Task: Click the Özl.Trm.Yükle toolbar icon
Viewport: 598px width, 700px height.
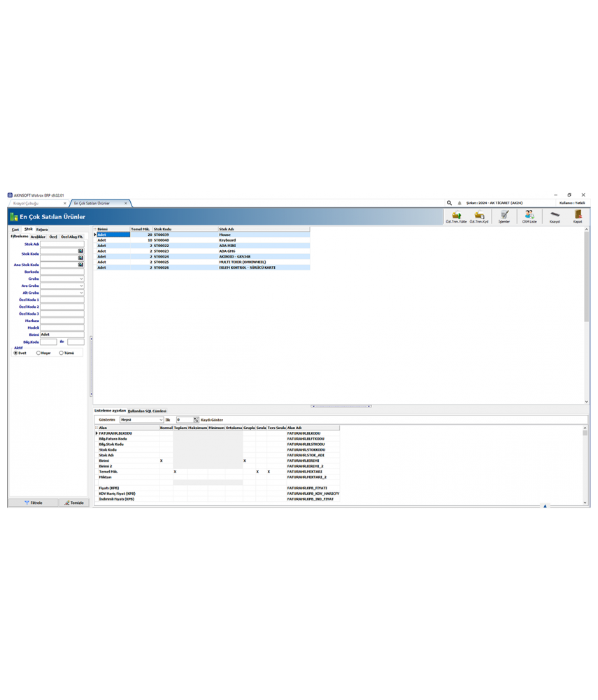Action: (x=456, y=215)
